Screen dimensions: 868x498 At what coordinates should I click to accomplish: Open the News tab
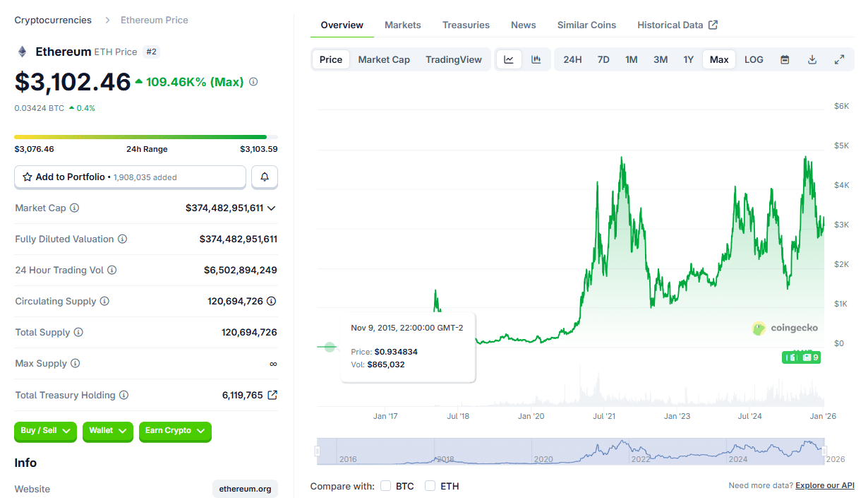coord(523,25)
